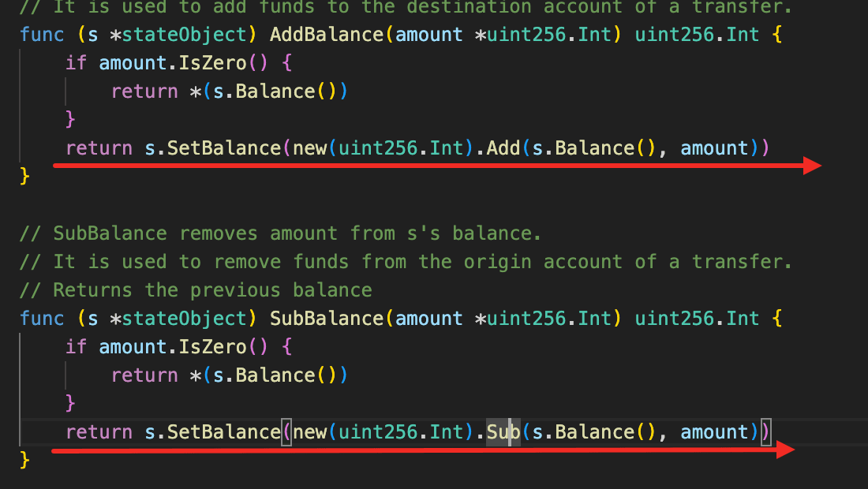
Task: Click closing brace of SubBalance function
Action: (x=24, y=460)
